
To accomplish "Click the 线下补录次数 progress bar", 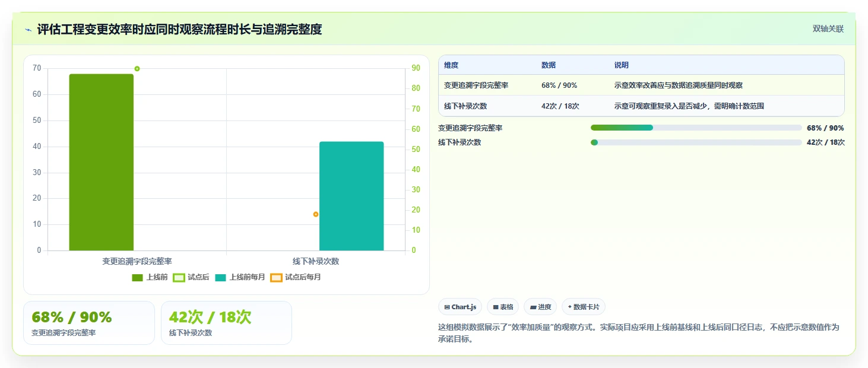I will pos(696,142).
